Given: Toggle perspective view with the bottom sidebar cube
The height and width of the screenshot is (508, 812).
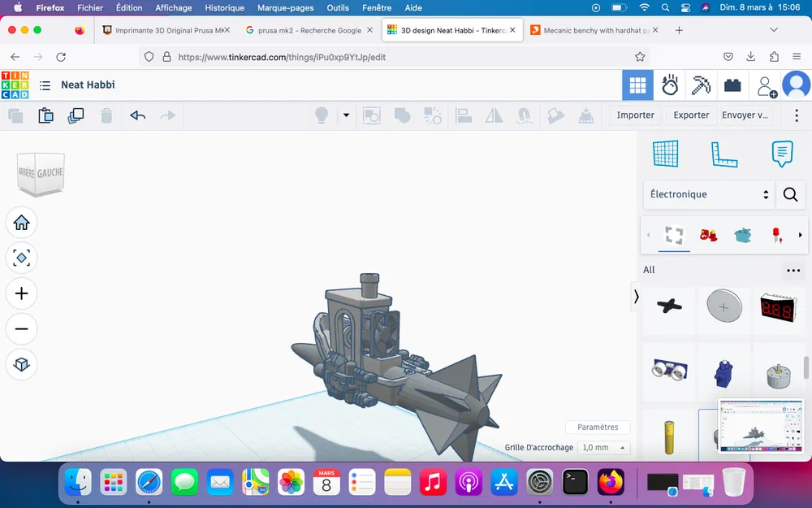Looking at the screenshot, I should 22,365.
